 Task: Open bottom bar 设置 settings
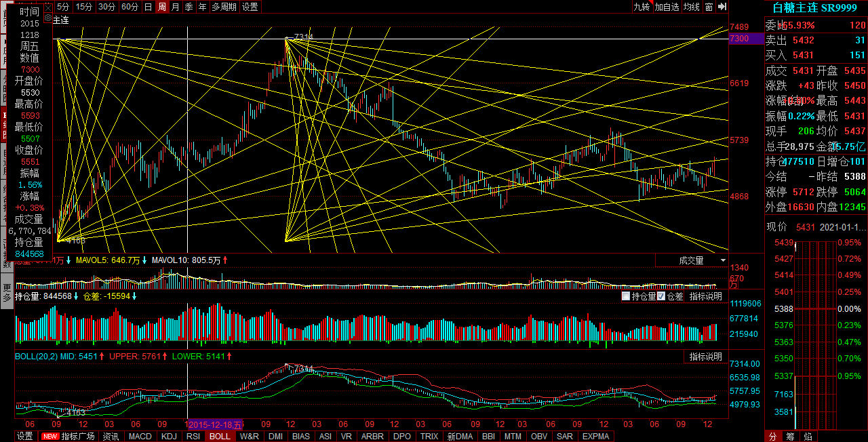(x=25, y=437)
